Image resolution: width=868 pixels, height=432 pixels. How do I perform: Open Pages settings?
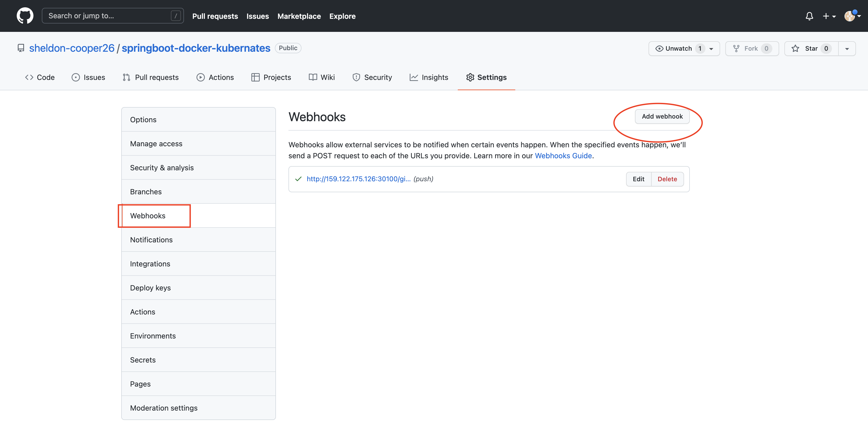199,383
